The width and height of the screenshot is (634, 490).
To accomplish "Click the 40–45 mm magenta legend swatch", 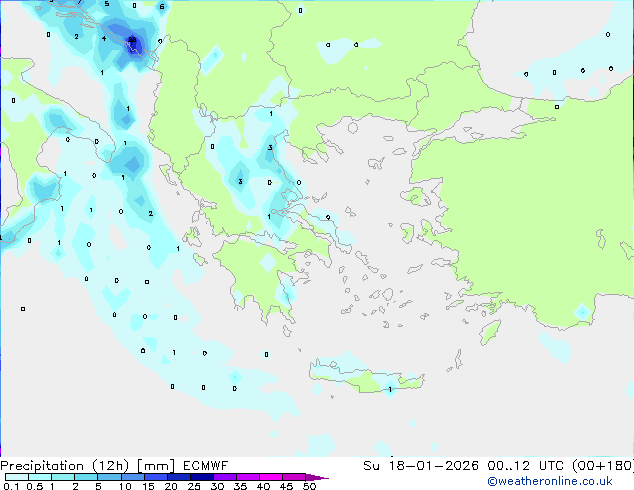I will point(271,477).
